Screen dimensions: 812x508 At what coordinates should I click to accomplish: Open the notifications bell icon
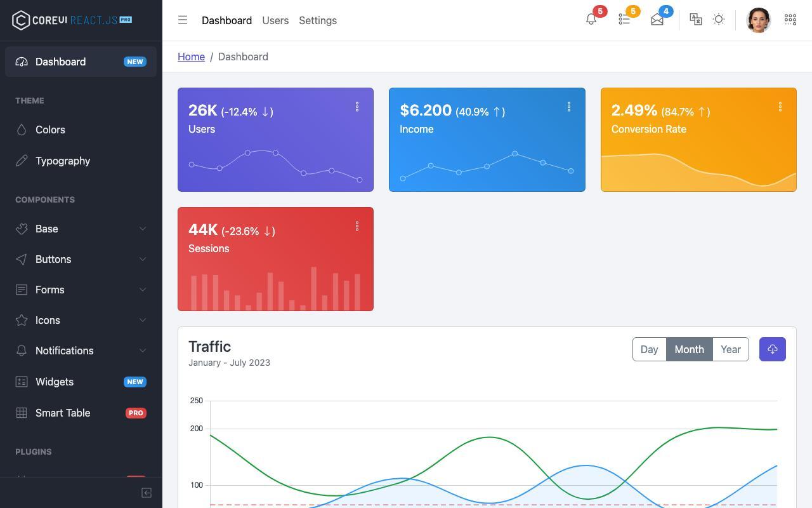(591, 20)
